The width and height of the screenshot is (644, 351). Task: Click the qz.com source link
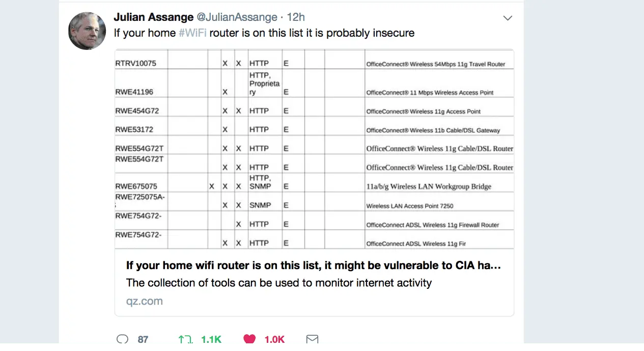point(145,301)
